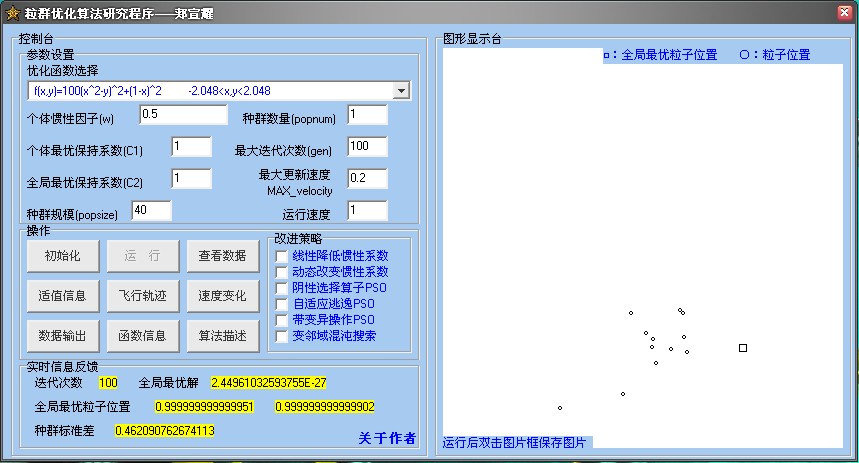Screen dimensions: 859x463
Task: Click the popnum input field
Action: click(x=367, y=115)
